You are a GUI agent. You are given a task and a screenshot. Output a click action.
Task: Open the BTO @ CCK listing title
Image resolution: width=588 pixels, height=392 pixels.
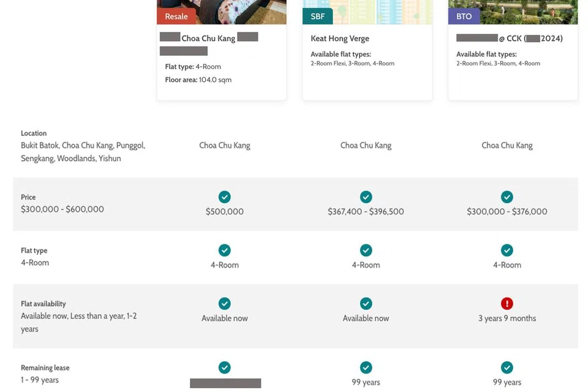tap(509, 39)
